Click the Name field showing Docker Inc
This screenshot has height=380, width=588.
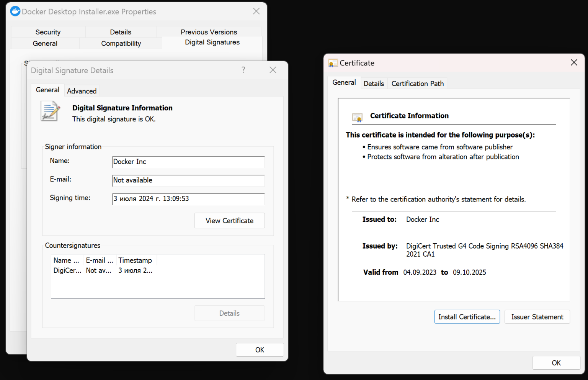pos(188,162)
